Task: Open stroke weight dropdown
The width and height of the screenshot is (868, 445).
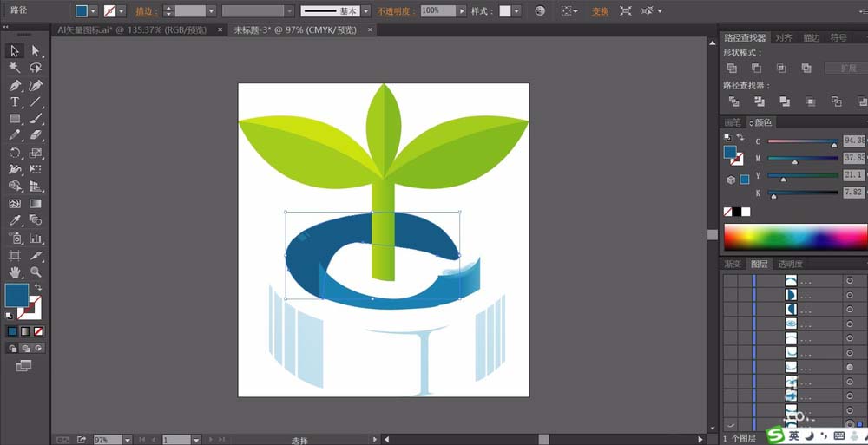Action: [x=210, y=11]
